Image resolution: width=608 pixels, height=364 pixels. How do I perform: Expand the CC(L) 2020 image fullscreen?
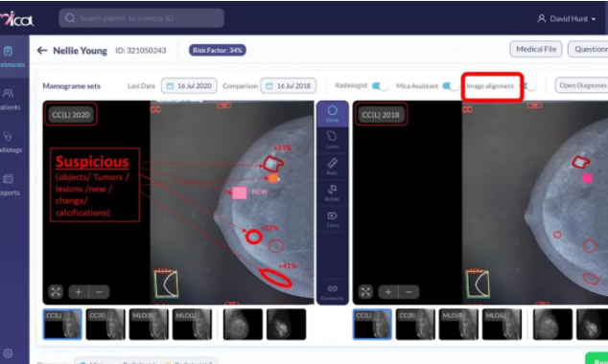(x=56, y=291)
